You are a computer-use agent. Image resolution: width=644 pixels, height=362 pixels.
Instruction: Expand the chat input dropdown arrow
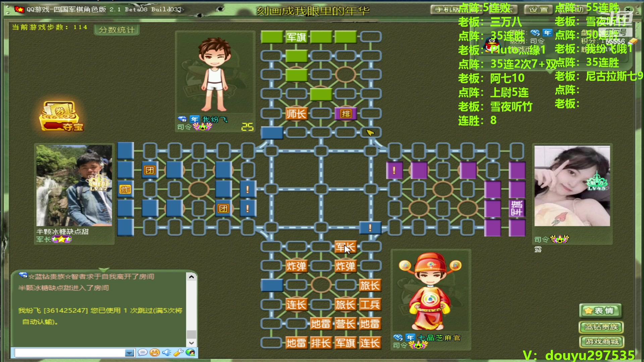point(129,353)
